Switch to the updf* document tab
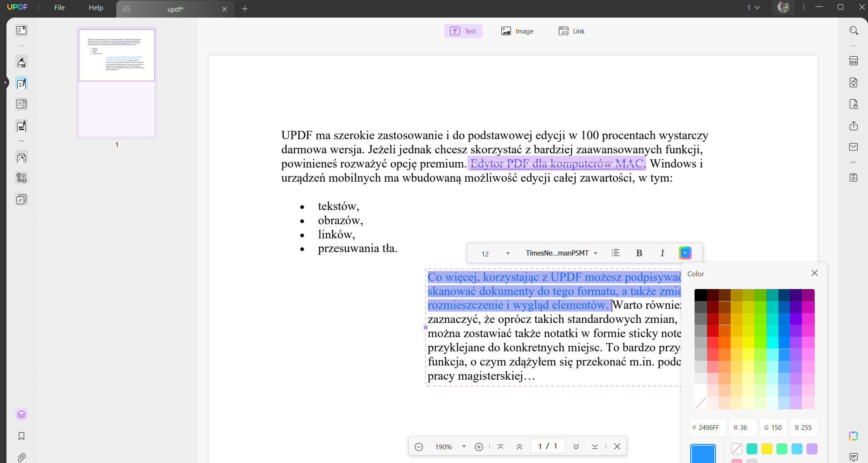This screenshot has width=868, height=463. 175,9
